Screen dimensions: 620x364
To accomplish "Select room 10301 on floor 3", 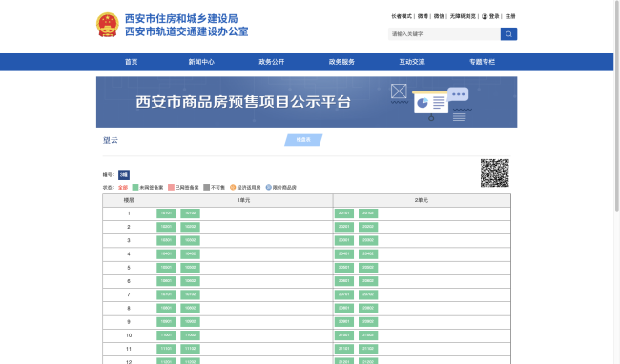I will point(166,240).
